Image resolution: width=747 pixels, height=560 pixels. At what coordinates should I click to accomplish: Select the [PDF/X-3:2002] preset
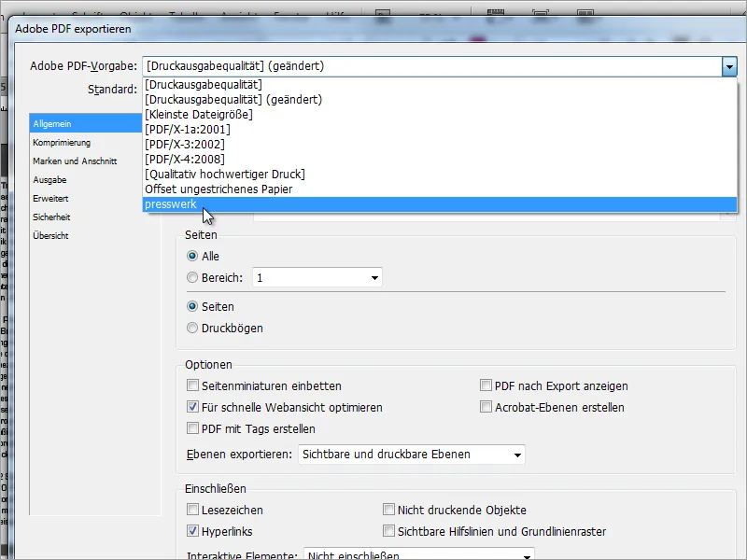point(440,145)
